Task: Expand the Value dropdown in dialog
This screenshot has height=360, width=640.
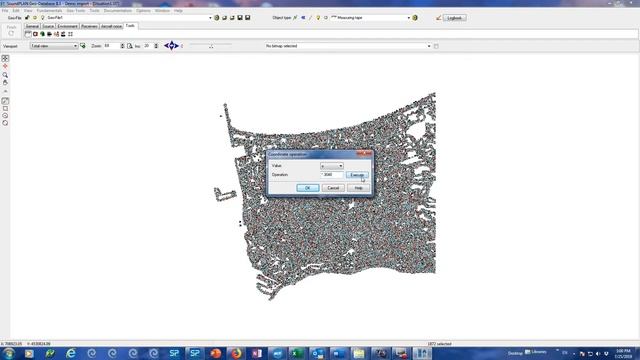Action: [331, 166]
